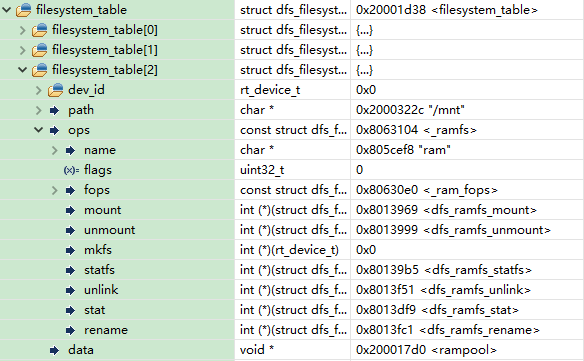The image size is (584, 361).
Task: Click the pointer arrow icon beside rename
Action: 70,330
